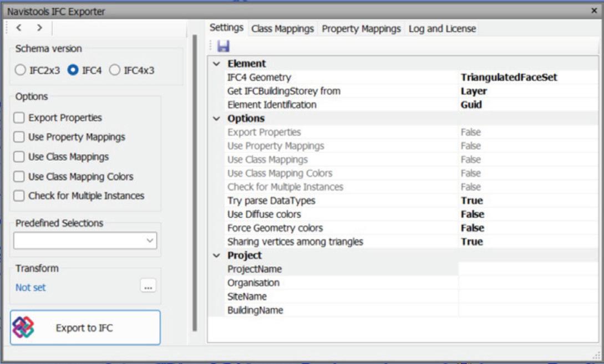Open the Transform ellipsis button

point(148,286)
